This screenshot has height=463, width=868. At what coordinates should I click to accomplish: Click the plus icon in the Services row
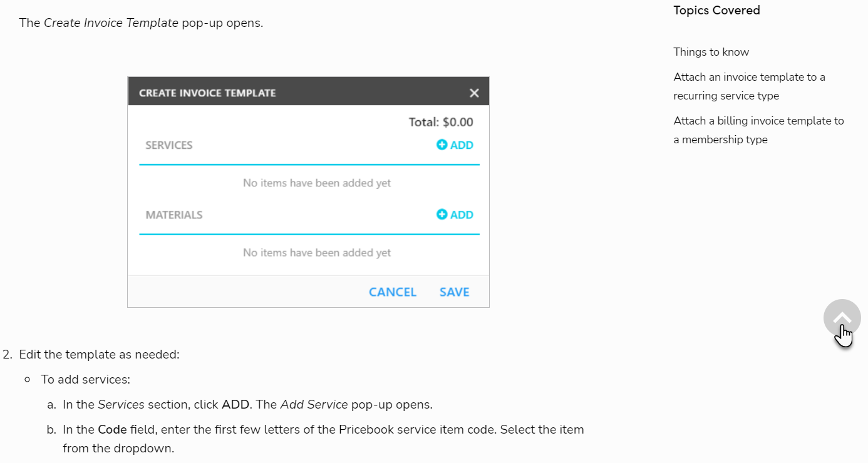pos(442,145)
